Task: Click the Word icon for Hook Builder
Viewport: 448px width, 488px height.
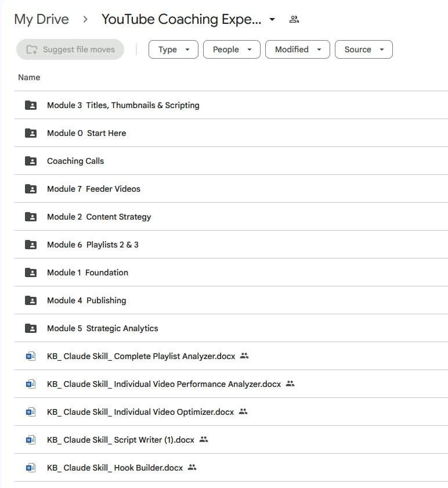Action: [x=31, y=468]
